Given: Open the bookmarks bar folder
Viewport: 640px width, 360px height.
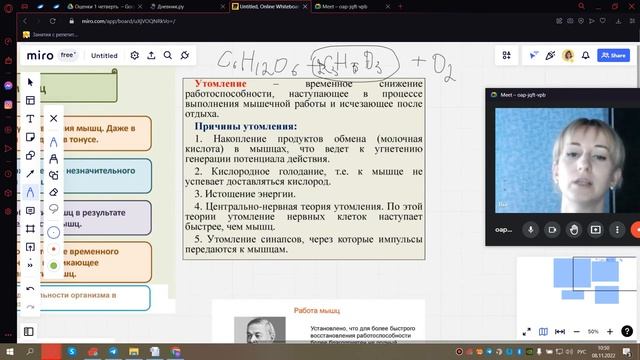Looking at the screenshot, I should pyautogui.click(x=50, y=35).
